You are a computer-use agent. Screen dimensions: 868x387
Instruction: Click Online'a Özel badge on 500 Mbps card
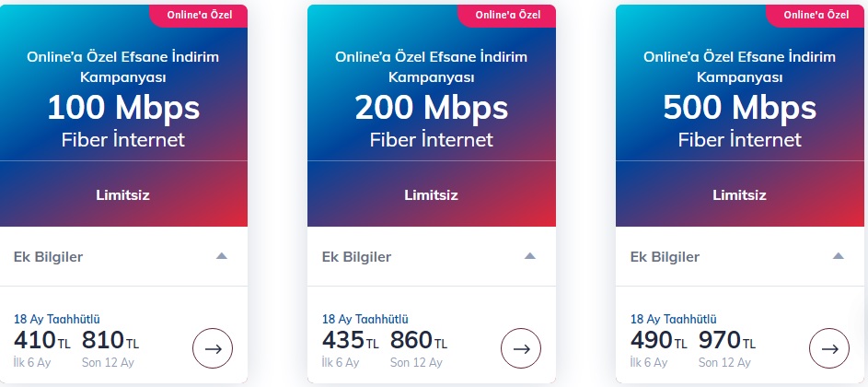pos(816,15)
